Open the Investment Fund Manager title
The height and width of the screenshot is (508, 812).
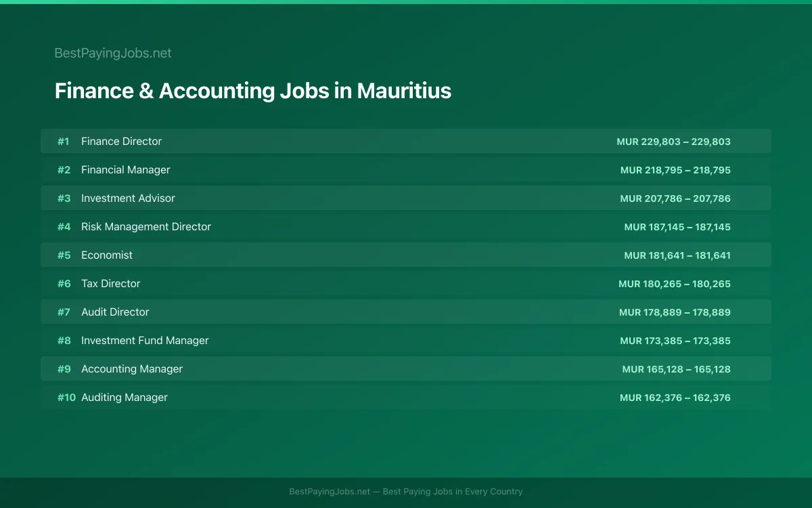coord(145,341)
